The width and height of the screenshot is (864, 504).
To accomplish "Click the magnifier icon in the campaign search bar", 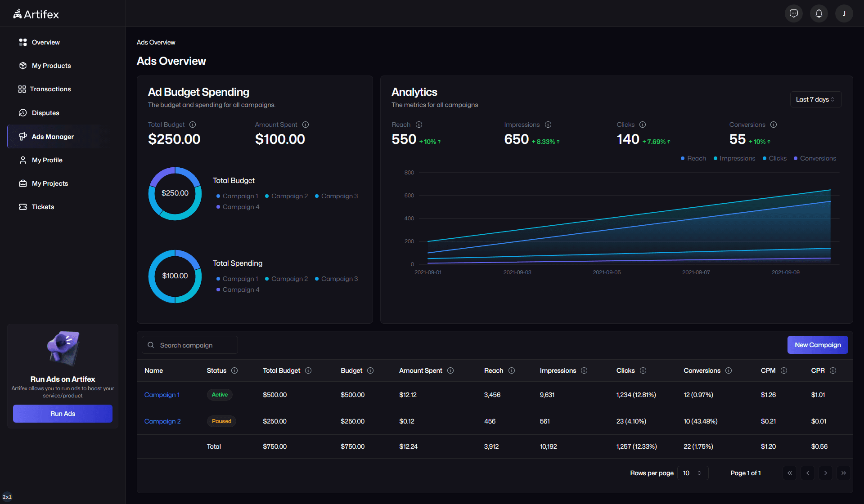I will click(x=151, y=345).
